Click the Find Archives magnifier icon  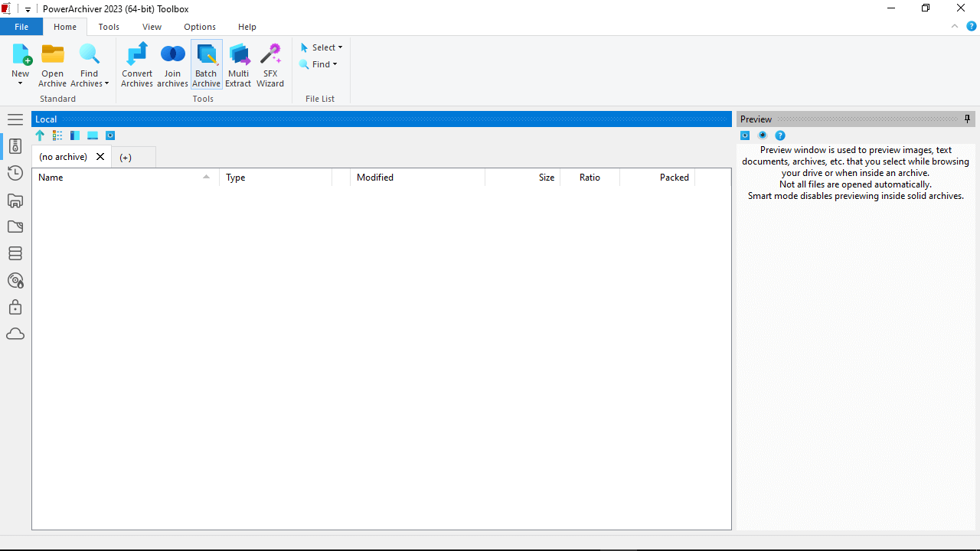click(90, 54)
